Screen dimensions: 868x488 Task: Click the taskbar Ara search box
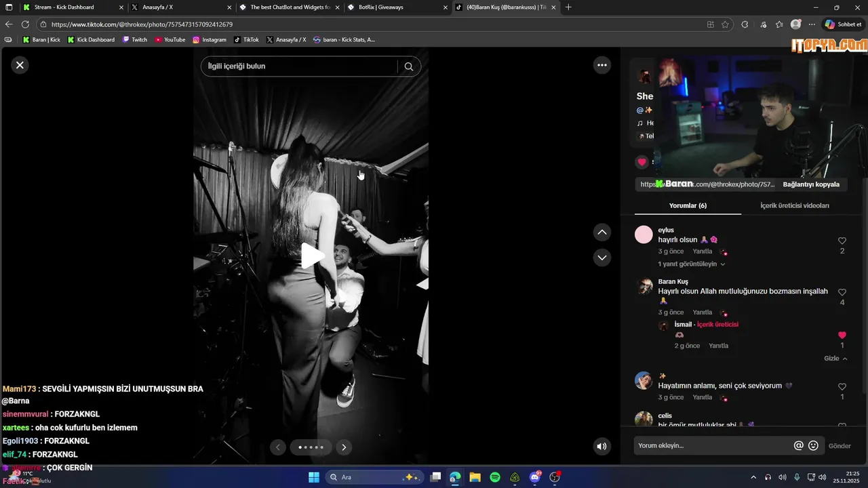click(x=374, y=477)
